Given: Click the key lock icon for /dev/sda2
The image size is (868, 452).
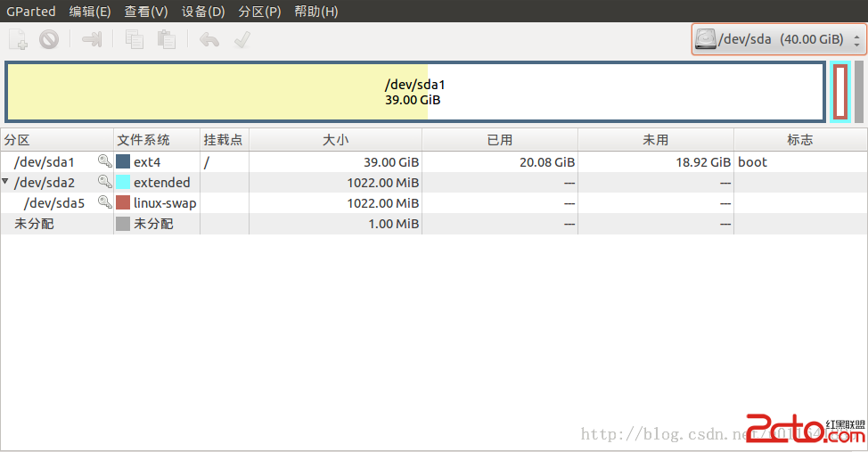Looking at the screenshot, I should pyautogui.click(x=104, y=182).
